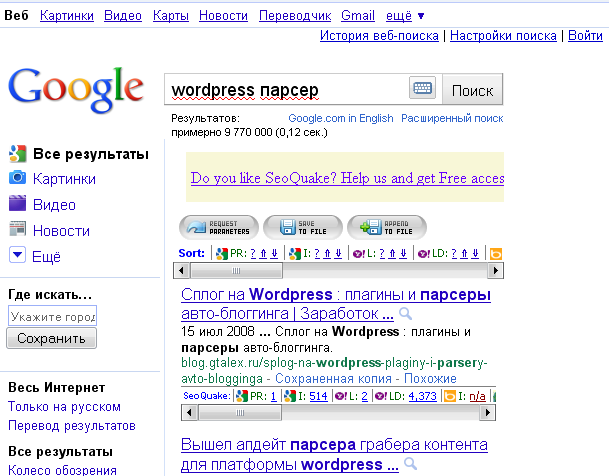Open the on-screen keyboard icon in search box
The image size is (609, 476).
[x=422, y=88]
